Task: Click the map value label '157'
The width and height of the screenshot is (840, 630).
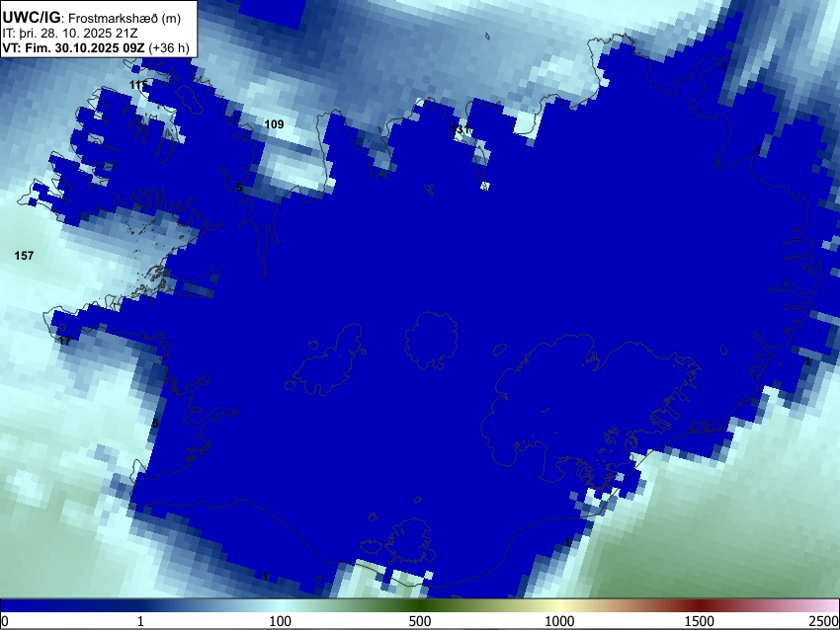Action: (24, 256)
